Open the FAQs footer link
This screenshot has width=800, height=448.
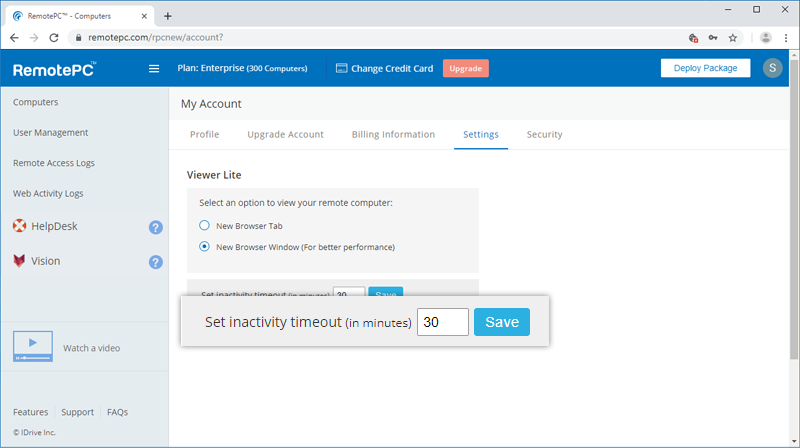click(117, 412)
